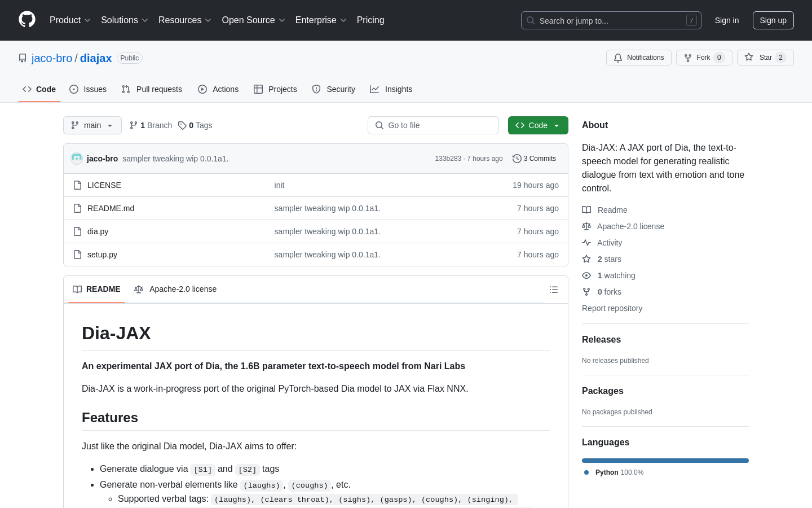The width and height of the screenshot is (812, 508).
Task: View the 3 Commits history
Action: [534, 159]
